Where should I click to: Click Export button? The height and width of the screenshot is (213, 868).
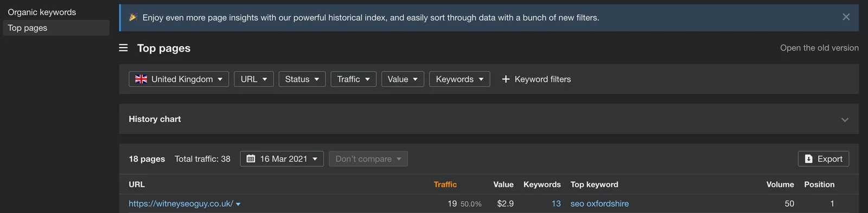click(824, 159)
